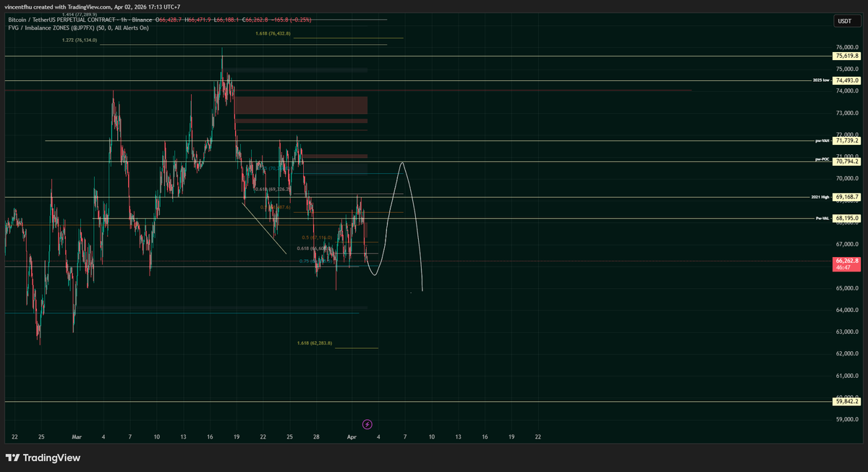This screenshot has width=868, height=472.
Task: Click the 59,000.0 price scale value
Action: (x=846, y=419)
